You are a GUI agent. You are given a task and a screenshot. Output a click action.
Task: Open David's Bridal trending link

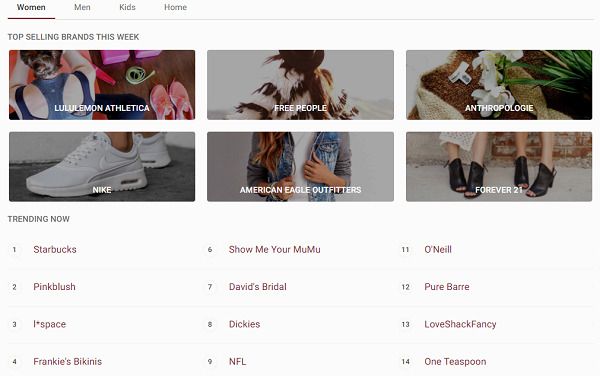[258, 287]
